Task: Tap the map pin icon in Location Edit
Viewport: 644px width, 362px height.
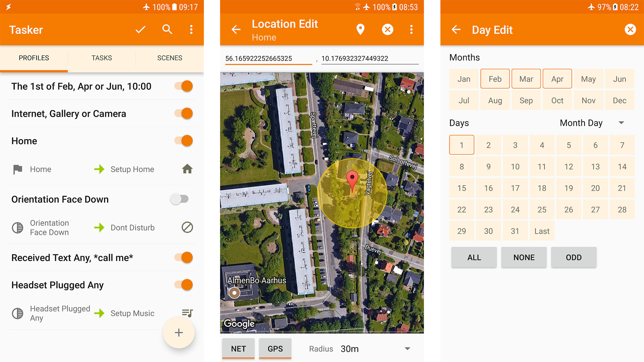Action: 360,29
